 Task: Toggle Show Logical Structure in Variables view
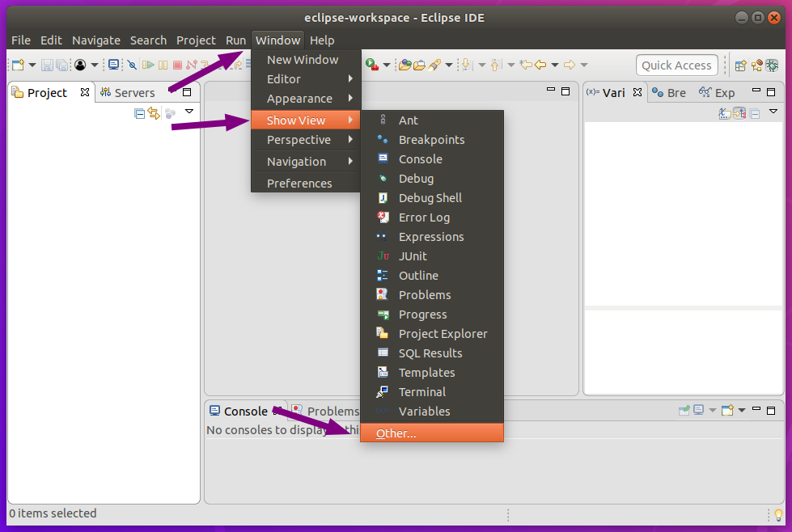(739, 113)
